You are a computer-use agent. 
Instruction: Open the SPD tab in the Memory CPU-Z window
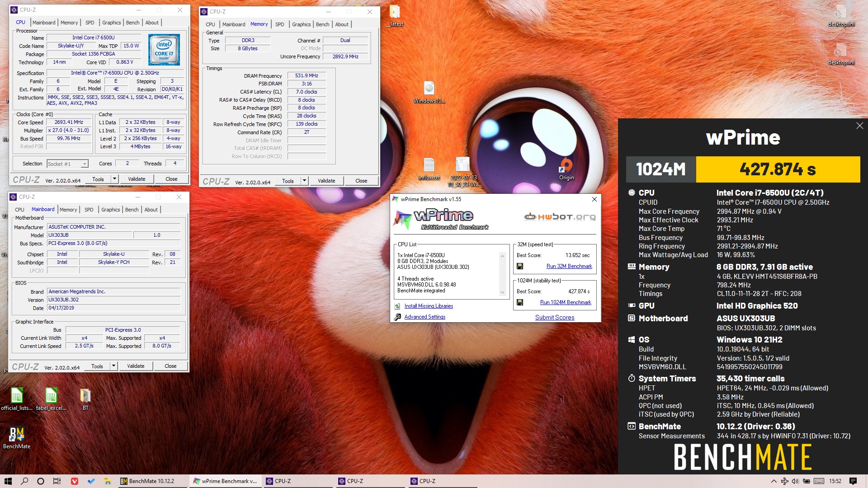point(280,24)
